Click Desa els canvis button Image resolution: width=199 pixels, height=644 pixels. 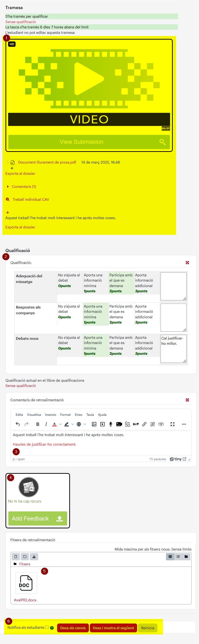tap(73, 628)
